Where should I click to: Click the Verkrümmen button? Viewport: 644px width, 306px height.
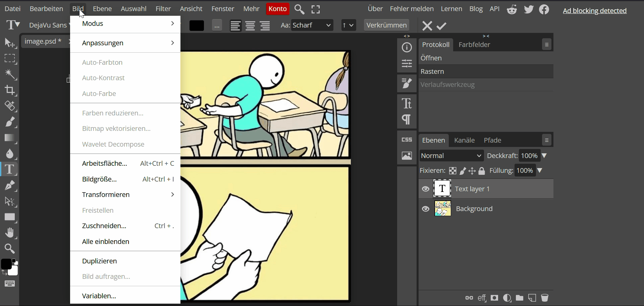[x=386, y=25]
